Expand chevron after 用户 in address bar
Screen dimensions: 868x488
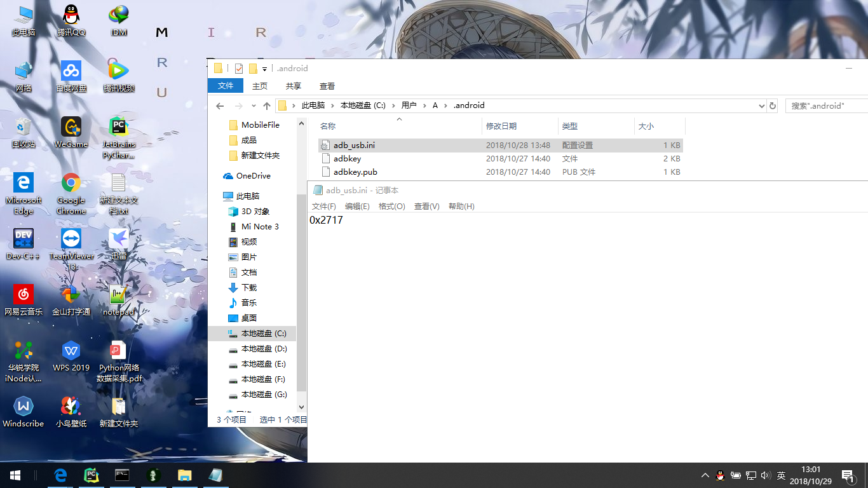(x=425, y=106)
